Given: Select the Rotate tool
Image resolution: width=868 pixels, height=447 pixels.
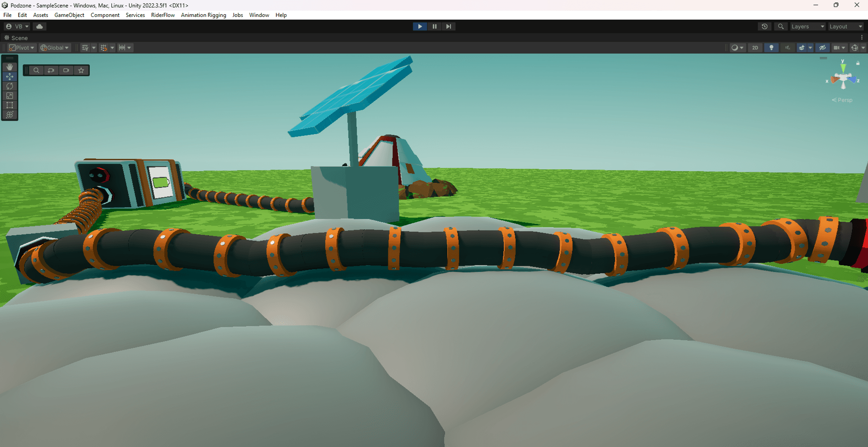Looking at the screenshot, I should 10,86.
